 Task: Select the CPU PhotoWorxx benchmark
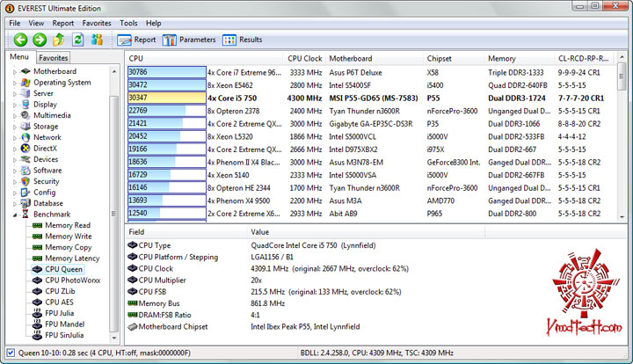73,280
